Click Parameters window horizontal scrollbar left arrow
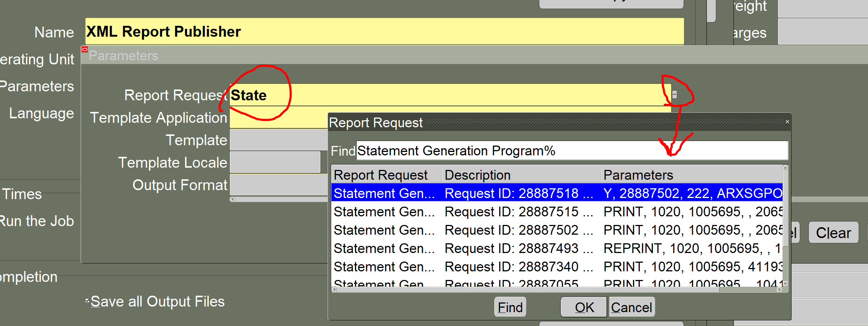868x326 pixels. 232,199
